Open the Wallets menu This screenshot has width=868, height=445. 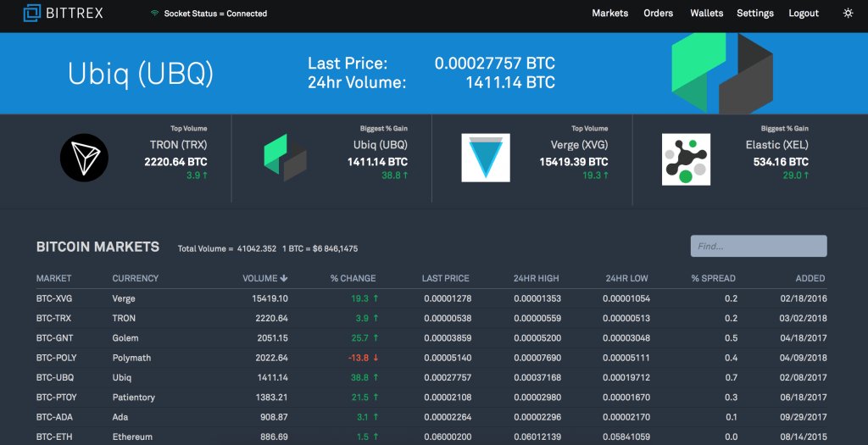coord(706,13)
